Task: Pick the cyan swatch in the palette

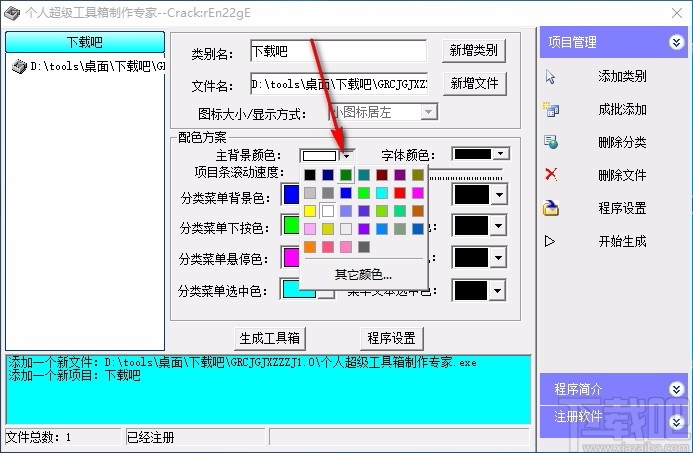Action: pos(382,193)
